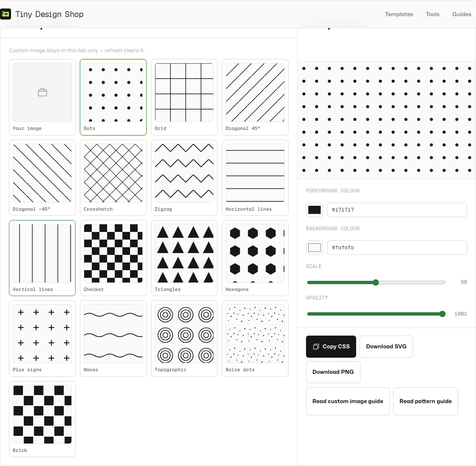
Task: Click the foreground hex field #171717
Action: click(x=397, y=210)
